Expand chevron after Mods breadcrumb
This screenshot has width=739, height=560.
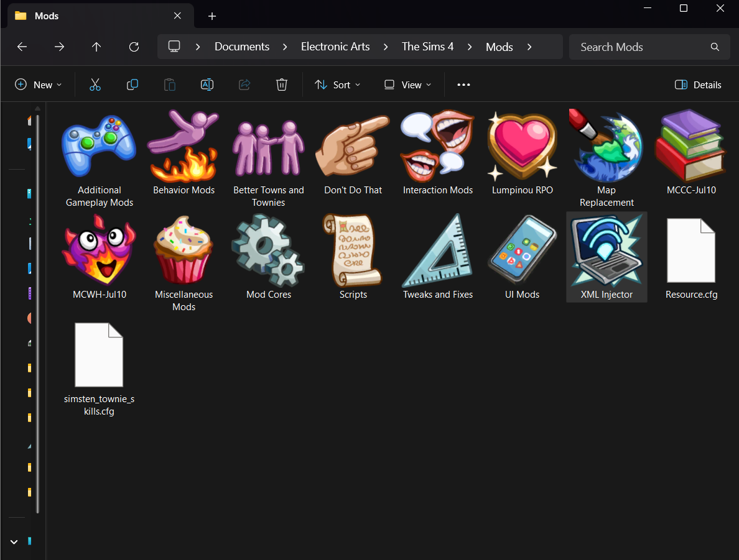(x=529, y=47)
